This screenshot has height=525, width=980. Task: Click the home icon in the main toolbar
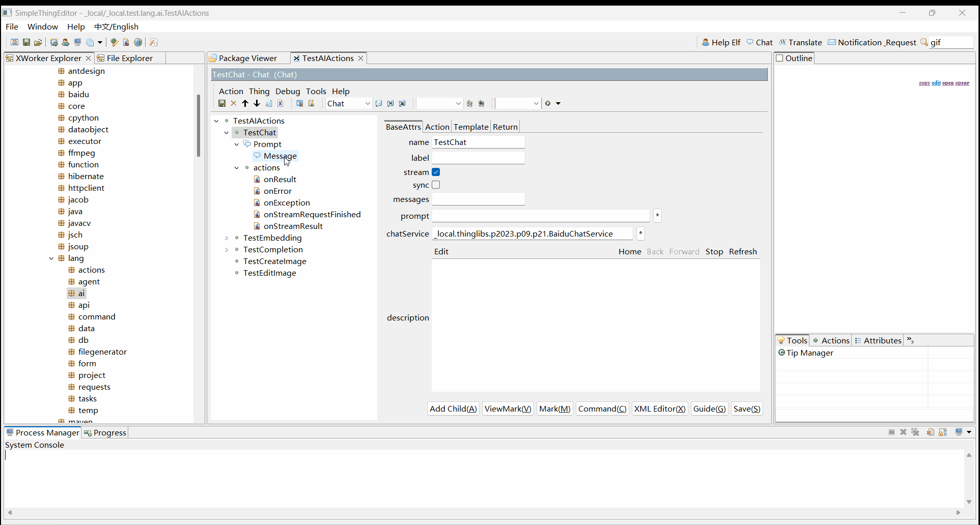point(14,42)
